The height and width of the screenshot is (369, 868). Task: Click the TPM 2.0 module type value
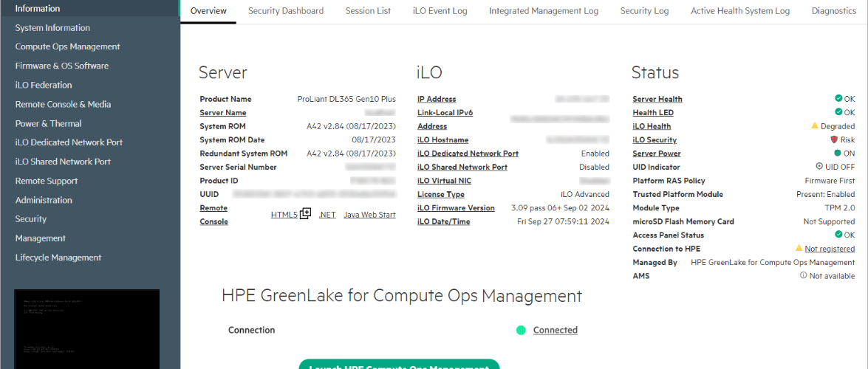[840, 208]
